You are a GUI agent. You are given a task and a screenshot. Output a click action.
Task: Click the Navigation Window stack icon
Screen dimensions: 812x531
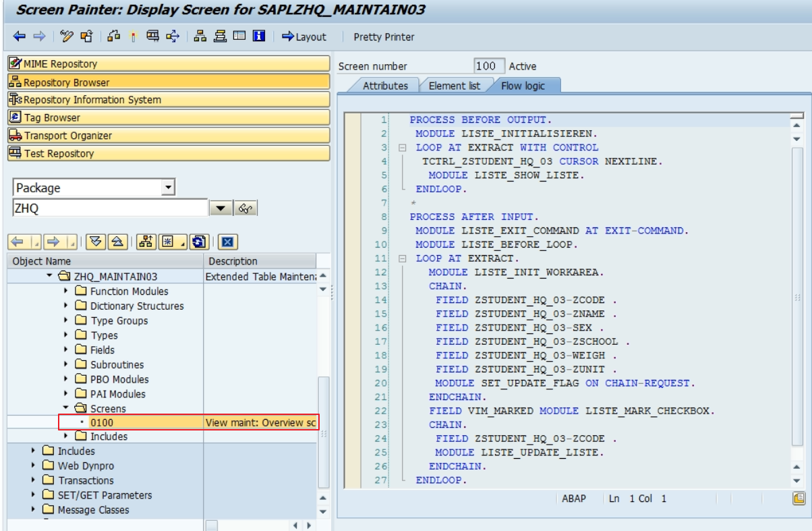click(220, 36)
